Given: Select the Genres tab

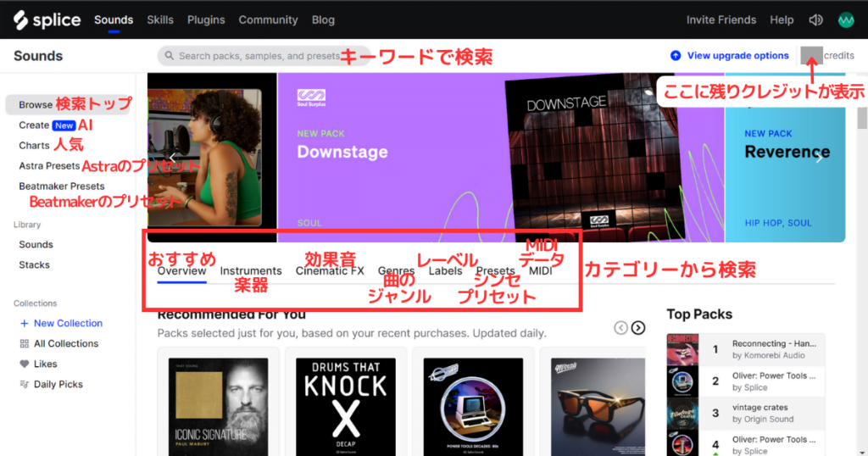Looking at the screenshot, I should [397, 270].
